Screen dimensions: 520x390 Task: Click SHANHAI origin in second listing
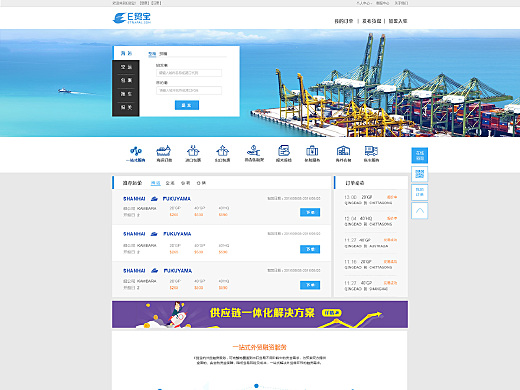(134, 234)
